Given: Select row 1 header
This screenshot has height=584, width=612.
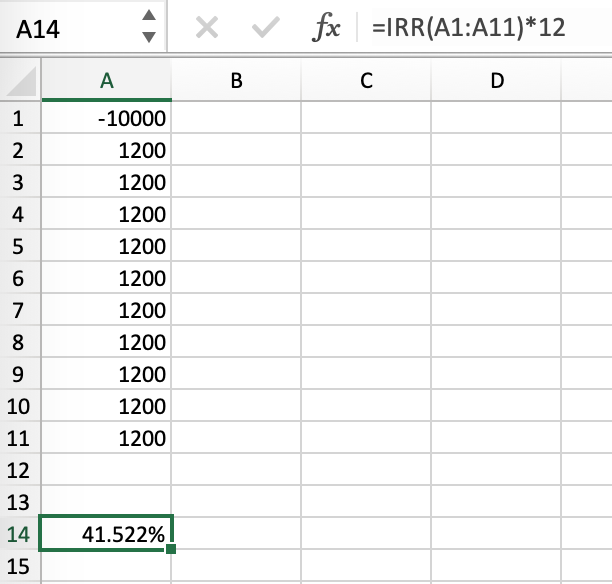Looking at the screenshot, I should [x=20, y=118].
